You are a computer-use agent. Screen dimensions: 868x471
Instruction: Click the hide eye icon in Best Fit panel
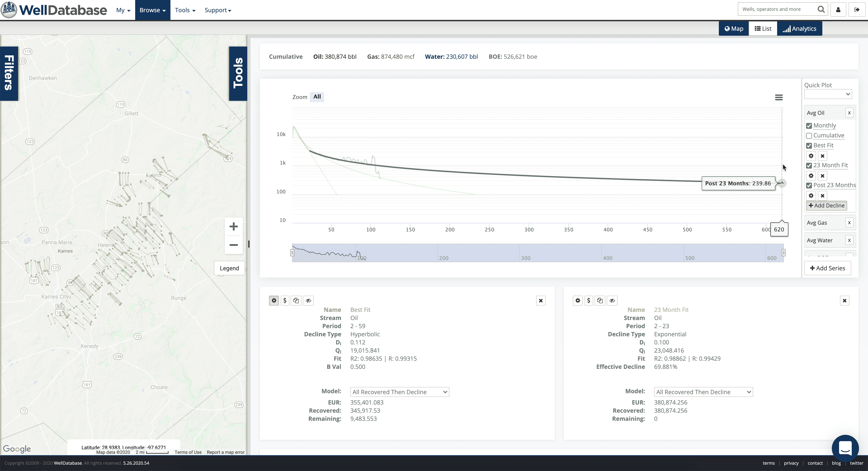(308, 301)
